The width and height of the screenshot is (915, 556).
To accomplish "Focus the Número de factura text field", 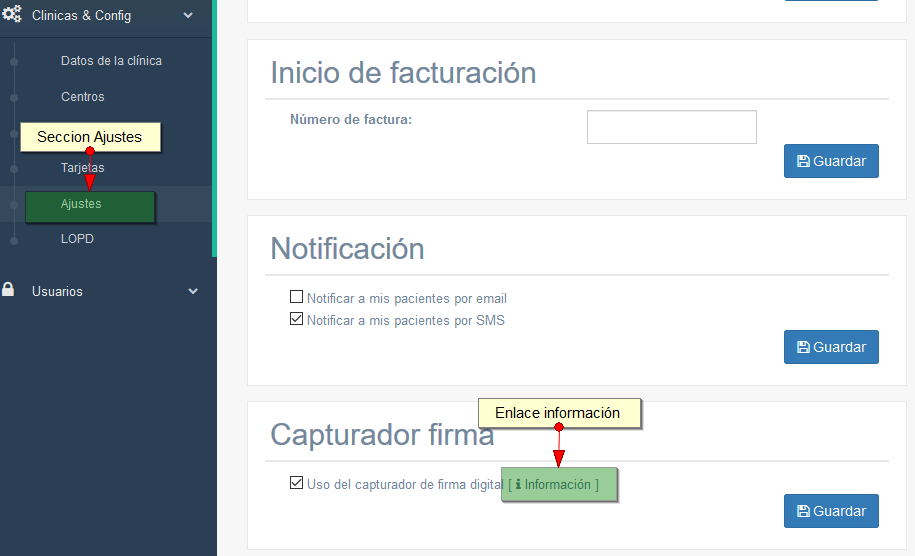I will pyautogui.click(x=671, y=127).
